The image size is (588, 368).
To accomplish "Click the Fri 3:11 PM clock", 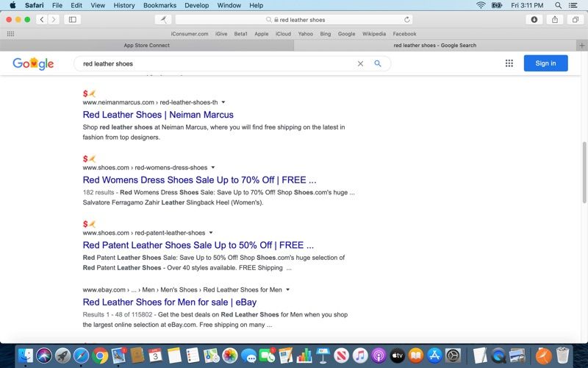I will (527, 5).
